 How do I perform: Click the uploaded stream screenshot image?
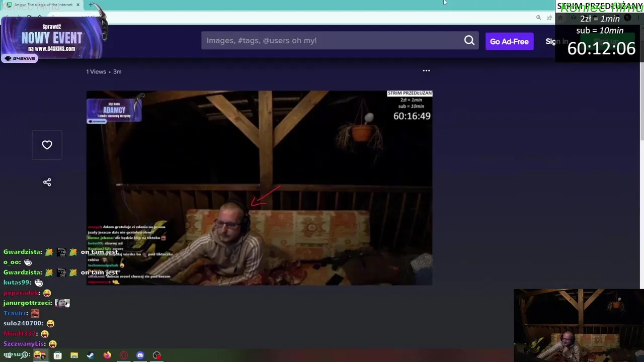[260, 188]
